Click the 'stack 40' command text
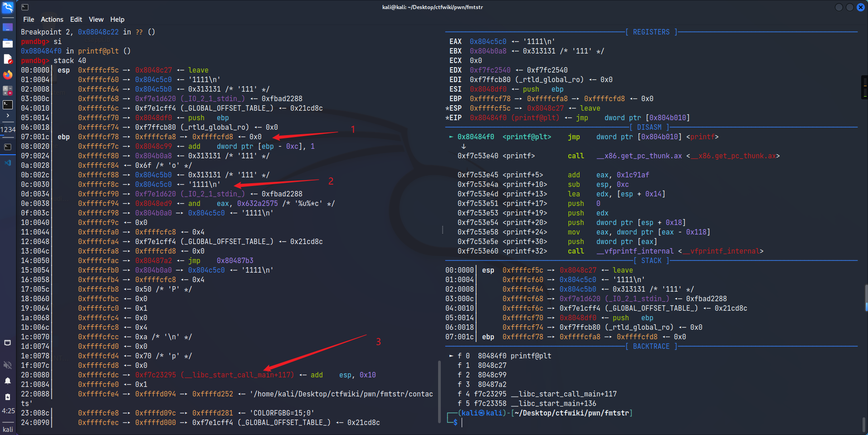868x435 pixels. 70,61
